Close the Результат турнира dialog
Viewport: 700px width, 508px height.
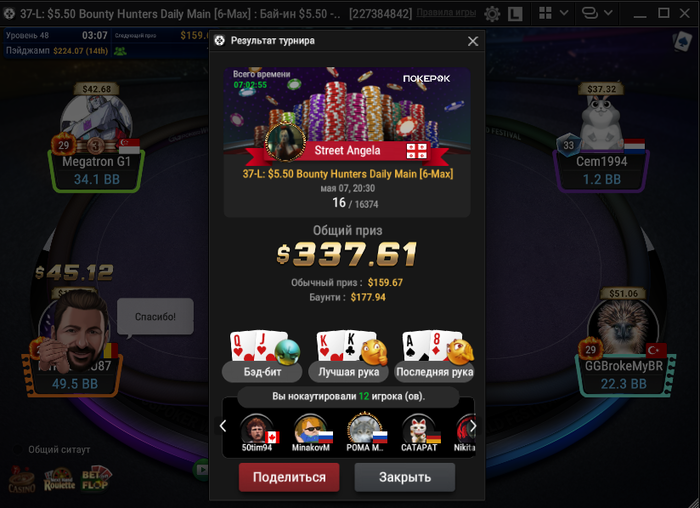coord(473,41)
